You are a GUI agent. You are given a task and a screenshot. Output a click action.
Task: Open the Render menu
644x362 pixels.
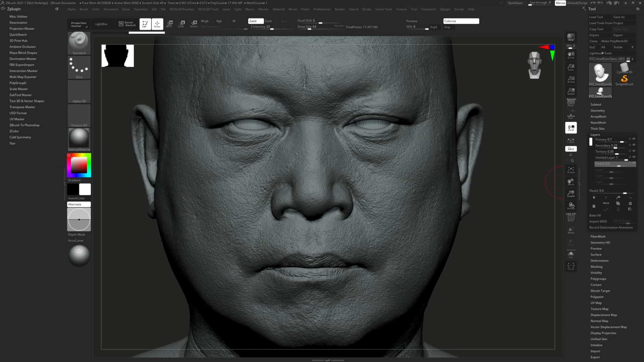339,9
